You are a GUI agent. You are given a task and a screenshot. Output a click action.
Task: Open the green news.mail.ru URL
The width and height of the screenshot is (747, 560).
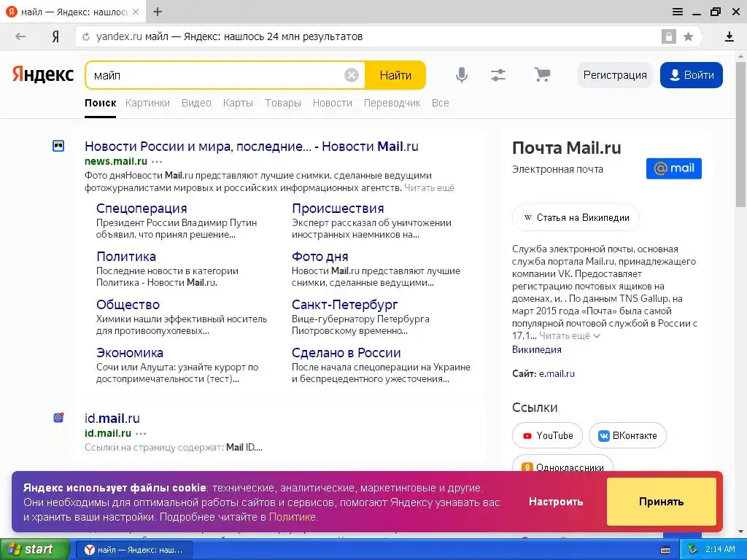click(x=116, y=161)
